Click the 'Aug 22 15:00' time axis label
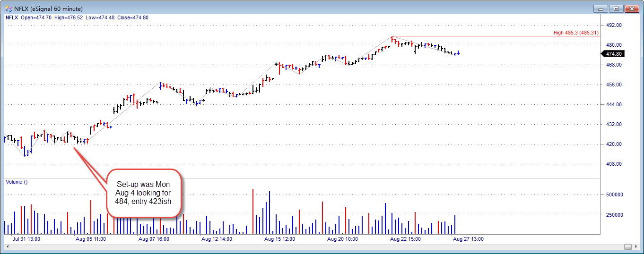Viewport: 644px width, 254px height. click(405, 239)
